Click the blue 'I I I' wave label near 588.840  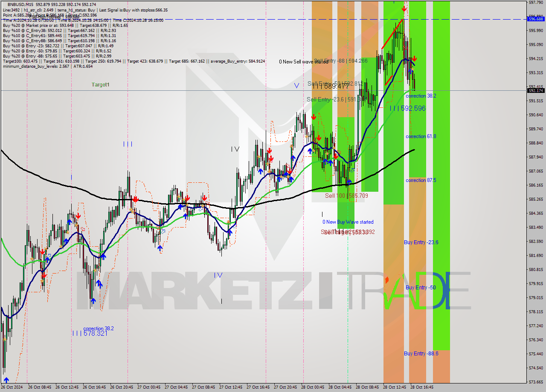click(x=128, y=144)
